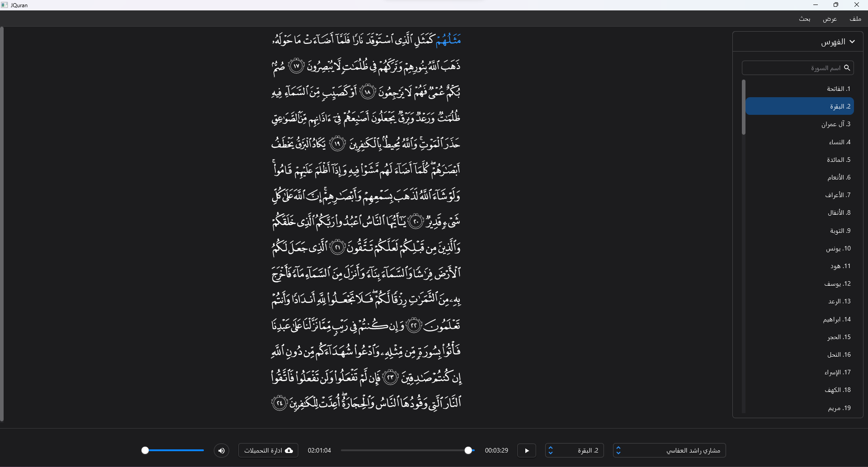The width and height of the screenshot is (868, 467).
Task: Click the reciter dropdown arrows
Action: tap(618, 451)
